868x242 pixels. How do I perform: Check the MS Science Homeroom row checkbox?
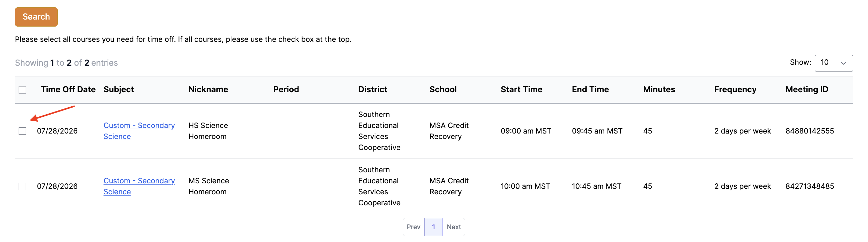click(x=22, y=186)
